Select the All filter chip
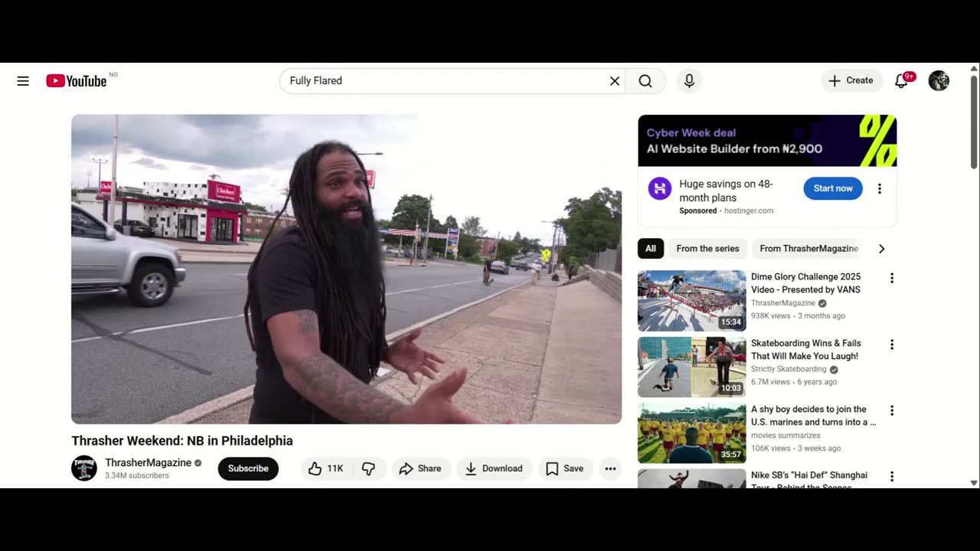980x551 pixels. point(651,249)
